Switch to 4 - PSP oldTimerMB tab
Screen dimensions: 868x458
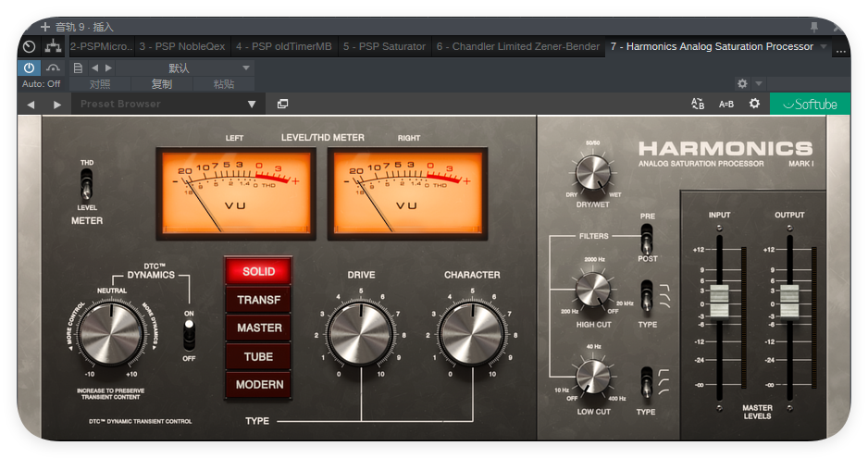[283, 46]
